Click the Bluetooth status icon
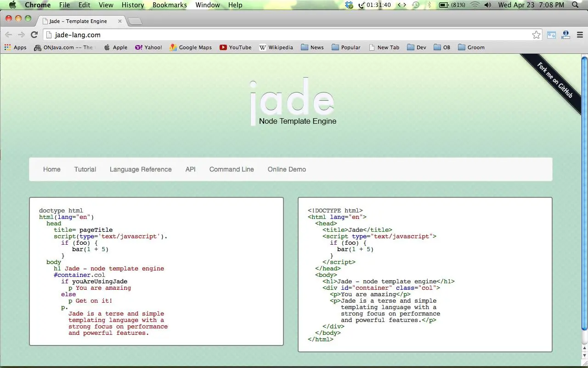The width and height of the screenshot is (588, 368). tap(430, 5)
